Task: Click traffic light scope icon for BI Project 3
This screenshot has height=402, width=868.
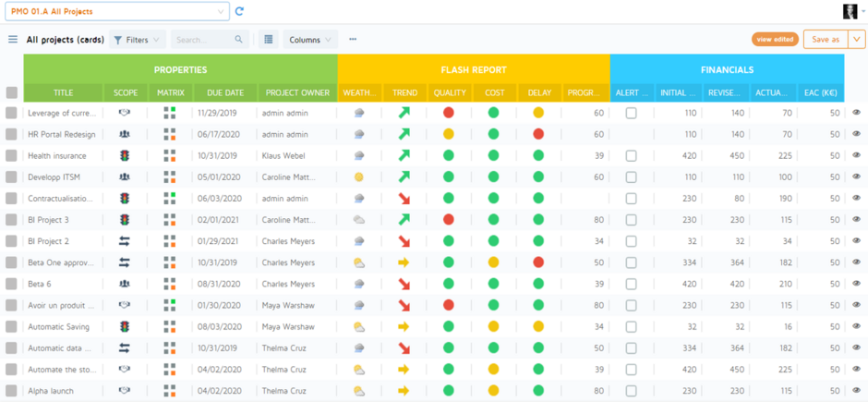Action: [125, 220]
